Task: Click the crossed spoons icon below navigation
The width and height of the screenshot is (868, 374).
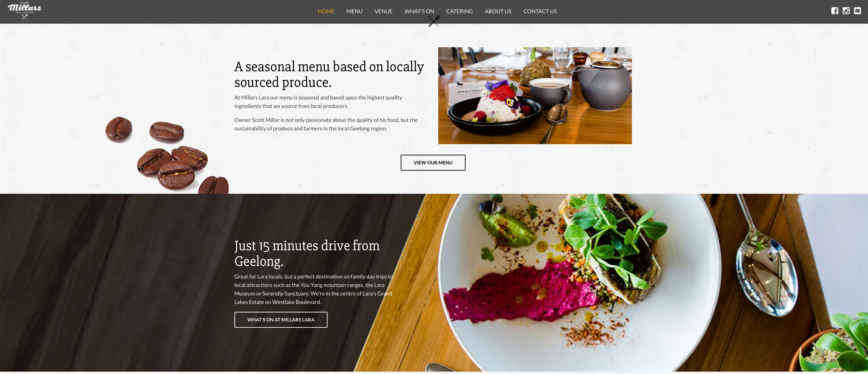Action: click(x=434, y=21)
